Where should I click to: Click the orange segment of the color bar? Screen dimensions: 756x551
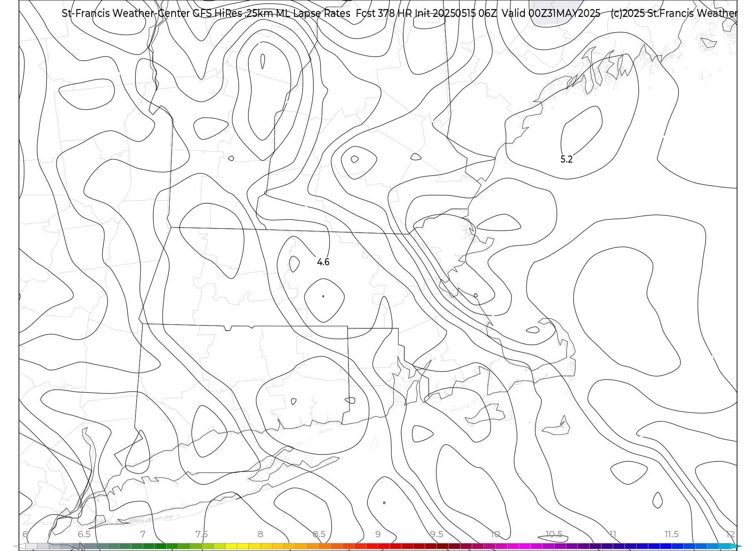(313, 546)
